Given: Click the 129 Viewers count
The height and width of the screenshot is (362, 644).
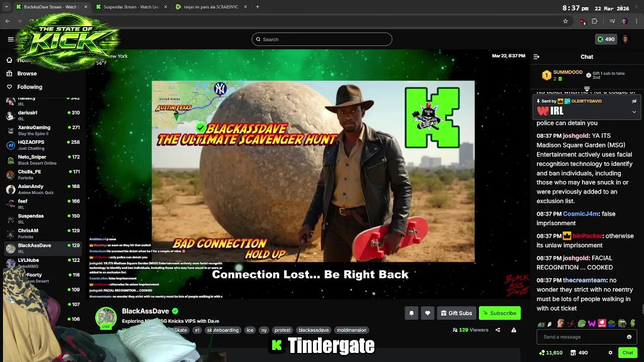Looking at the screenshot, I should (470, 330).
